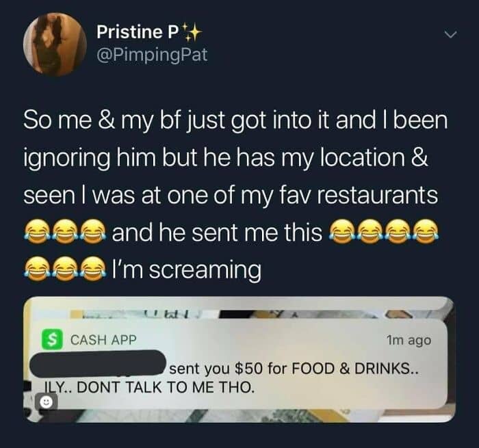Click the word "location" in the tweet
This screenshot has height=448, width=479.
tap(362, 157)
